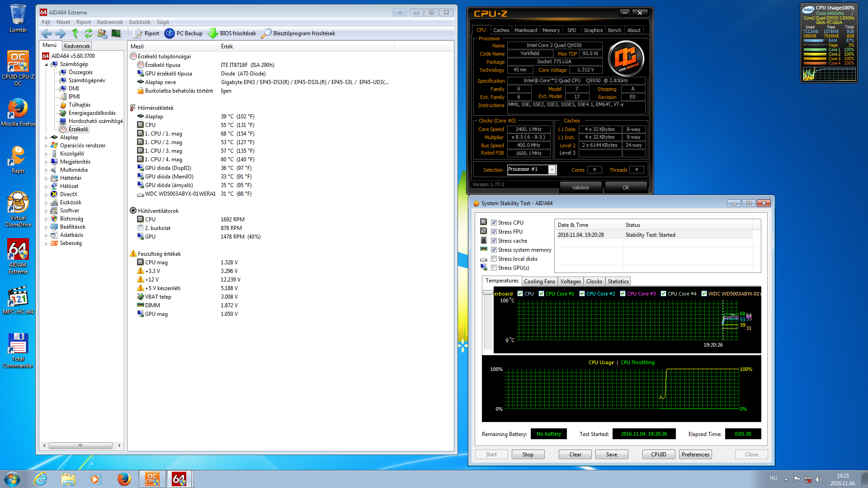Viewport: 868px width, 488px height.
Task: Click the AIDA64 forward navigation arrow
Action: click(60, 33)
